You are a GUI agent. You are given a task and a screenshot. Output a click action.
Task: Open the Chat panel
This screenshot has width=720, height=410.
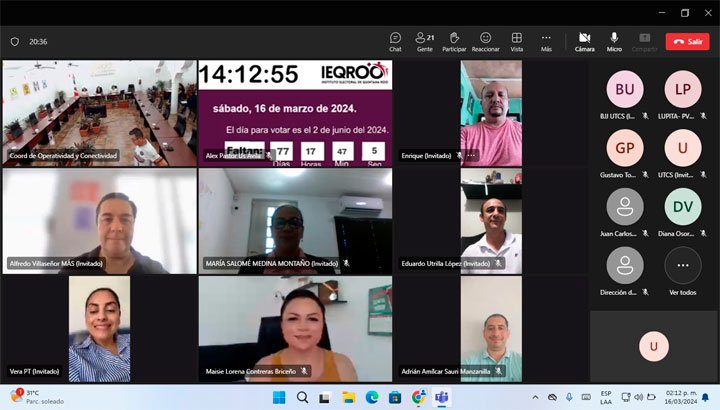point(395,42)
